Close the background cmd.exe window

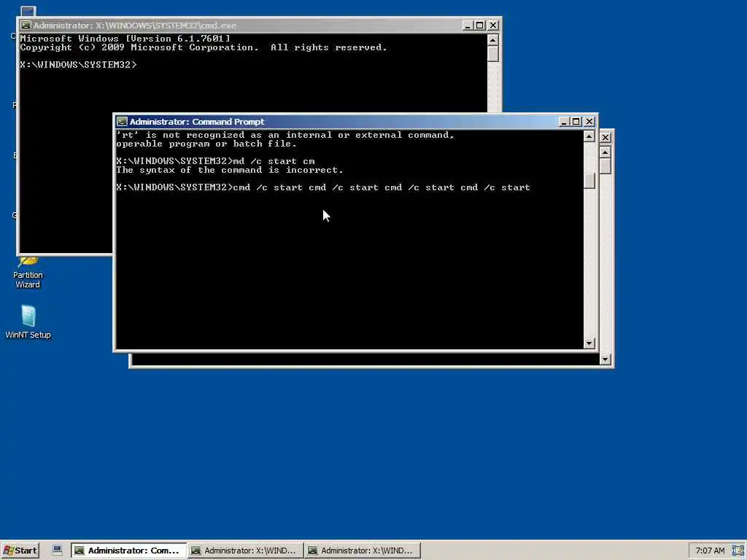(493, 26)
